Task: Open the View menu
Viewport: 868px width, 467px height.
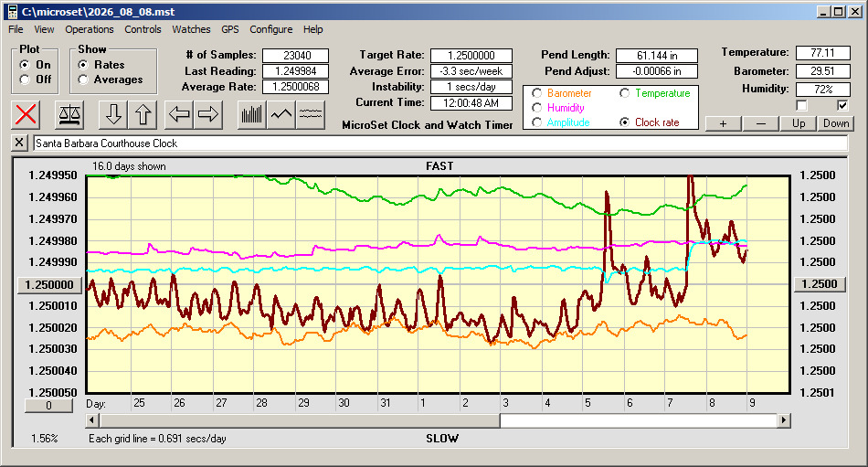Action: click(x=44, y=29)
